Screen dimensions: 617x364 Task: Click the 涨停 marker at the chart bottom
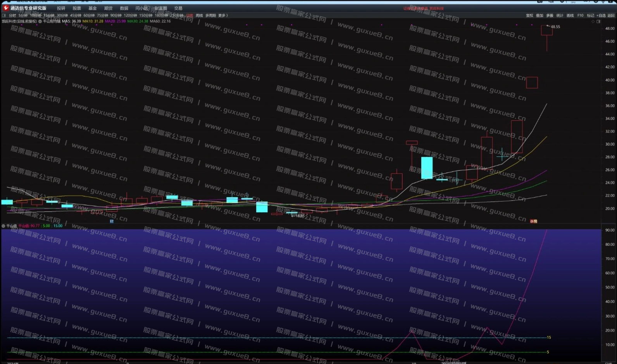(x=534, y=221)
